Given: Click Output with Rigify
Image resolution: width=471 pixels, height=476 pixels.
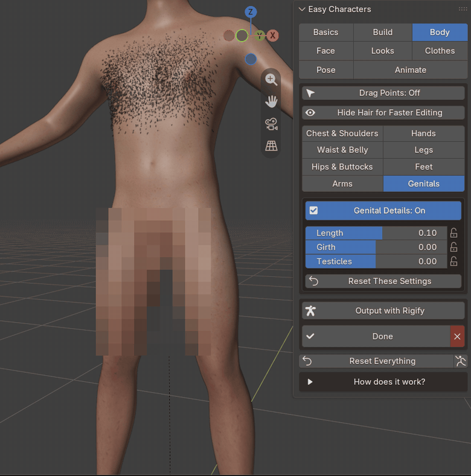Looking at the screenshot, I should point(383,311).
